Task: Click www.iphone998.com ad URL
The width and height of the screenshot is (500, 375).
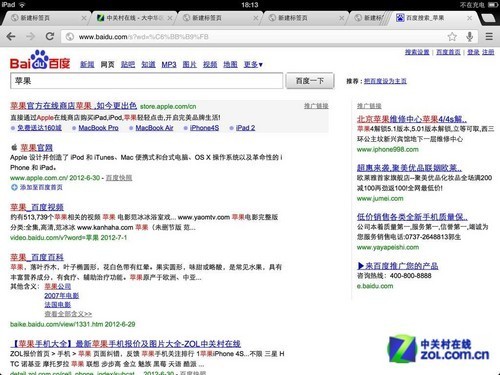Action: coord(388,149)
